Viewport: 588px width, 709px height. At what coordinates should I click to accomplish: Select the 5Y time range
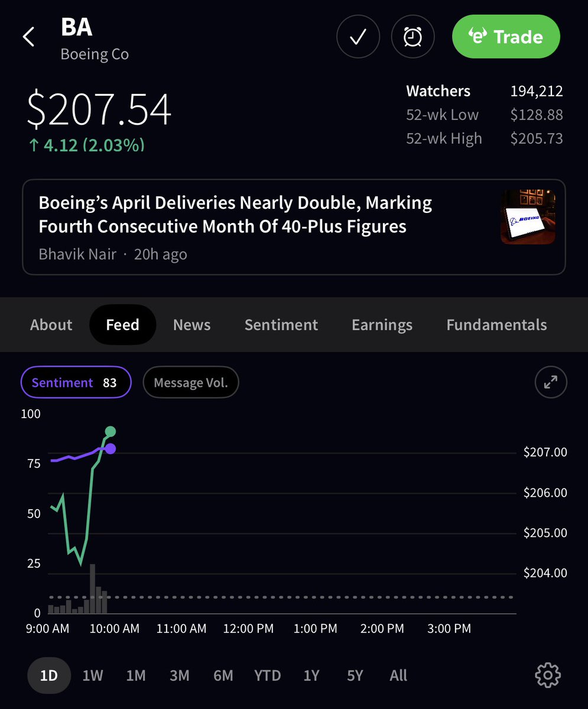(x=355, y=675)
